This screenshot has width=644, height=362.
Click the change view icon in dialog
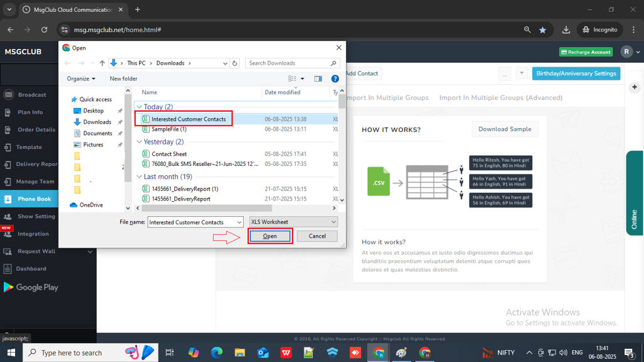(x=292, y=79)
